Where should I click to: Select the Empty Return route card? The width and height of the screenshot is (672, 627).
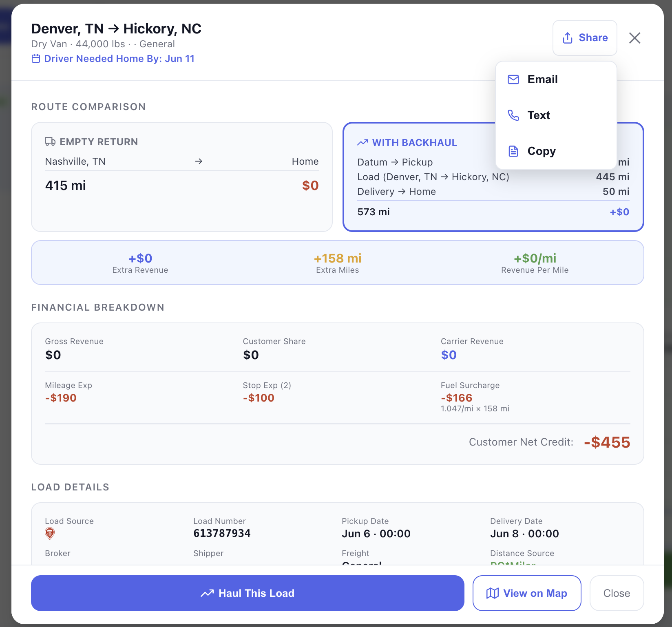182,177
